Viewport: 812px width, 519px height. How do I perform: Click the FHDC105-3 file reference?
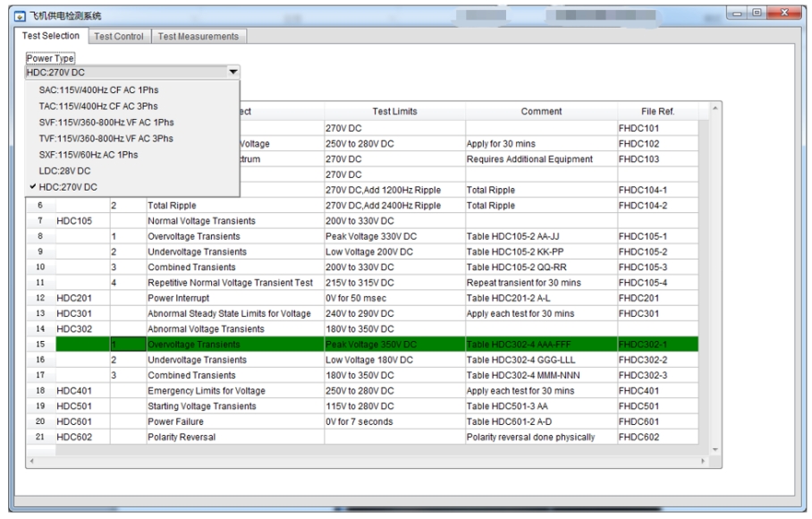click(657, 268)
